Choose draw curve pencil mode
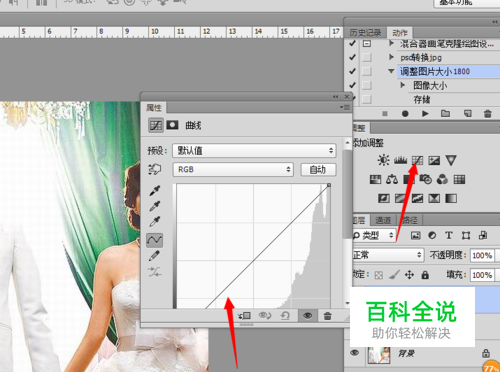 coord(154,256)
